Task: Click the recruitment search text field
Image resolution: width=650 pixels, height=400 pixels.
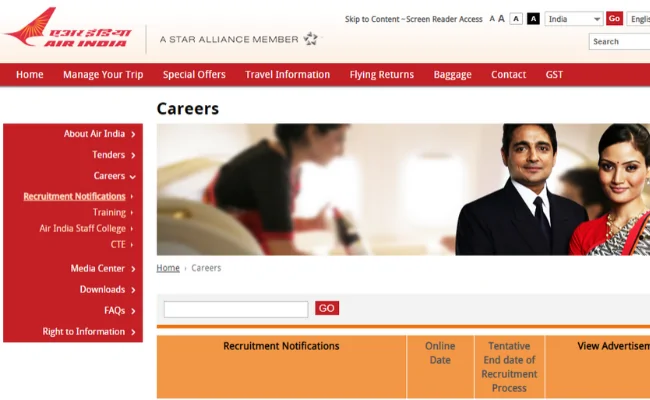Action: pyautogui.click(x=236, y=309)
